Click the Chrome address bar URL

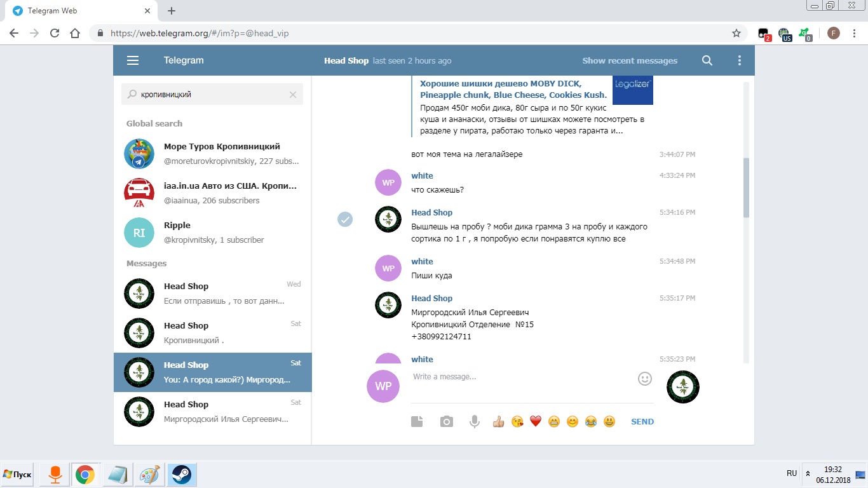200,33
